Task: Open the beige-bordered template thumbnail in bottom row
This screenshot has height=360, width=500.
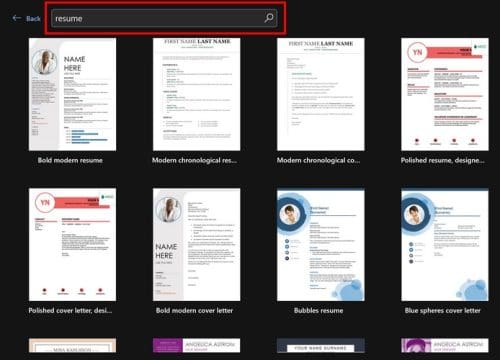Action: (72, 345)
